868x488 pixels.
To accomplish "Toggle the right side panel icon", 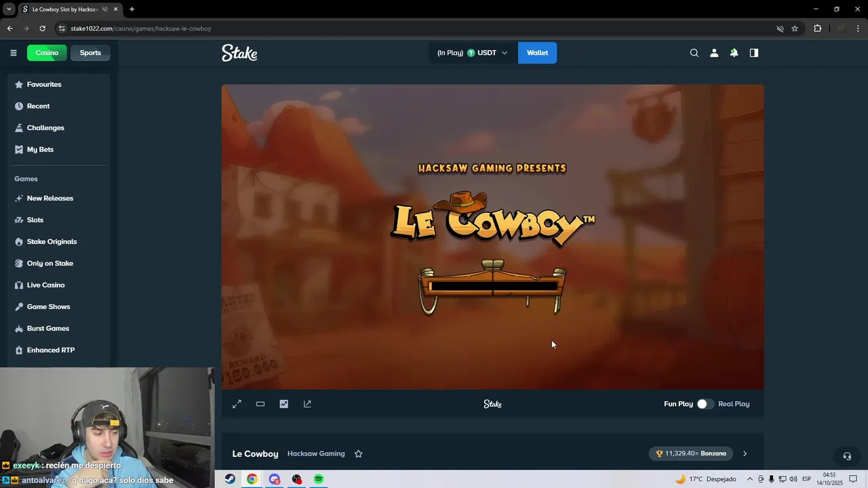I will tap(754, 53).
